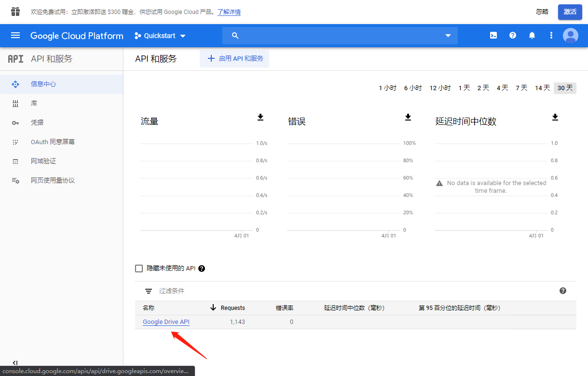The height and width of the screenshot is (376, 588).
Task: Collapse the sidebar with the arrow icon
Action: [x=15, y=363]
